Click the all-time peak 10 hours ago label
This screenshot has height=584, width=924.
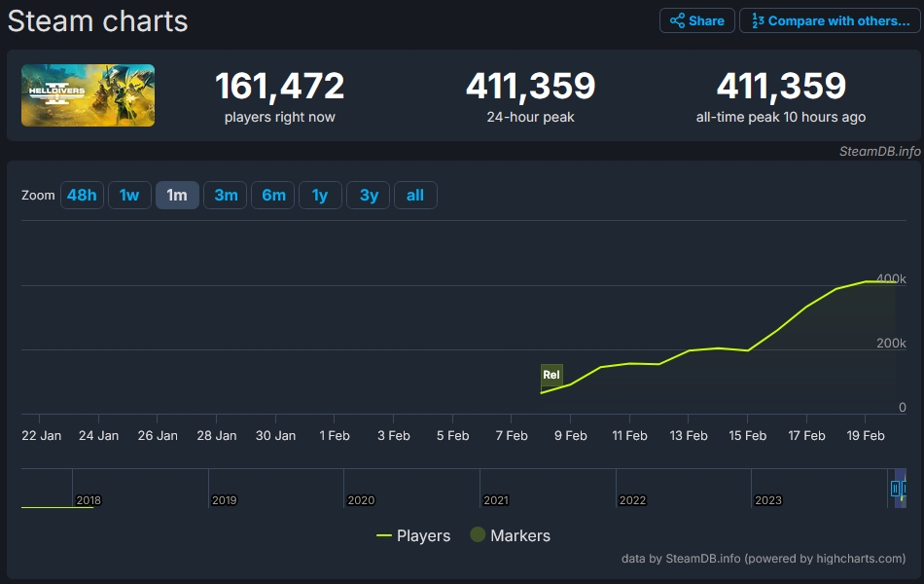pos(781,117)
